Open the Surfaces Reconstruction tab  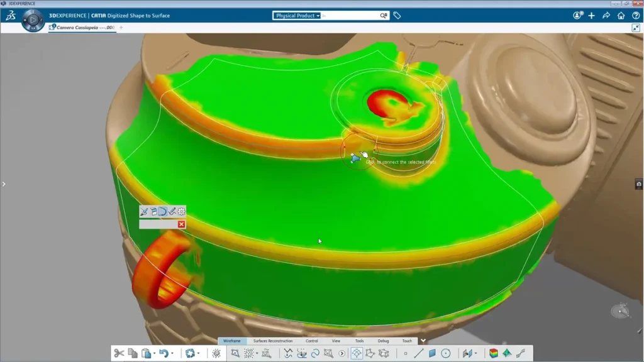point(273,341)
